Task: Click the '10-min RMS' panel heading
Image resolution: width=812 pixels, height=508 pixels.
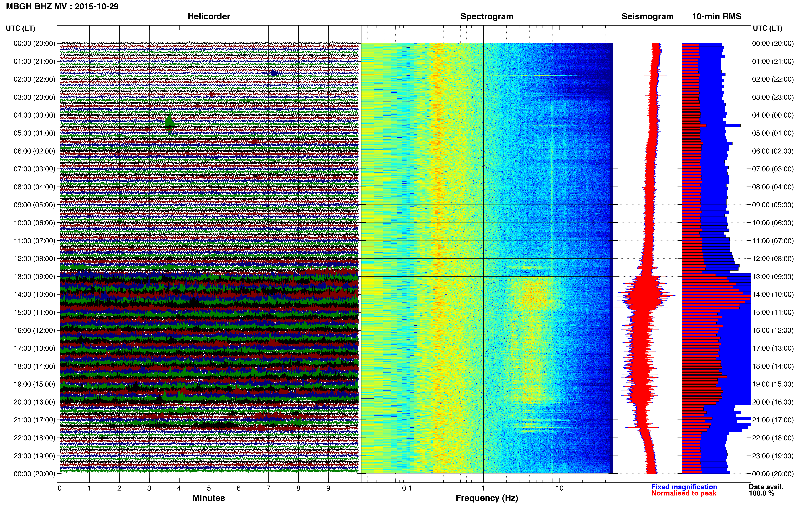Action: click(717, 16)
